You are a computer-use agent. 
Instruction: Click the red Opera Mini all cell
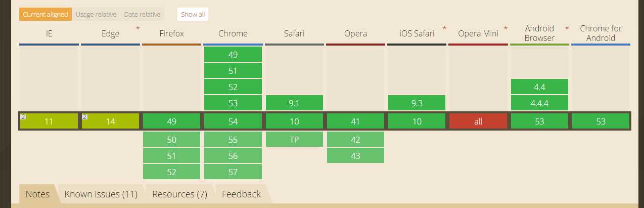coord(478,121)
